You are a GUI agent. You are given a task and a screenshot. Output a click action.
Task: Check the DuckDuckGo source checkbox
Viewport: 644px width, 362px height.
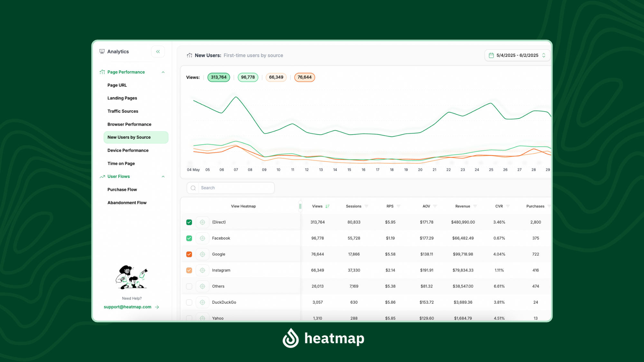coord(189,302)
